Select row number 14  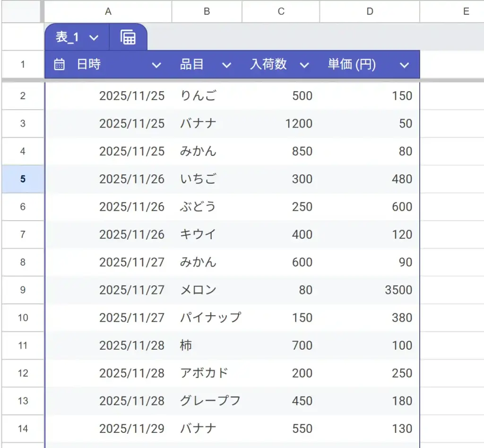coord(22,428)
